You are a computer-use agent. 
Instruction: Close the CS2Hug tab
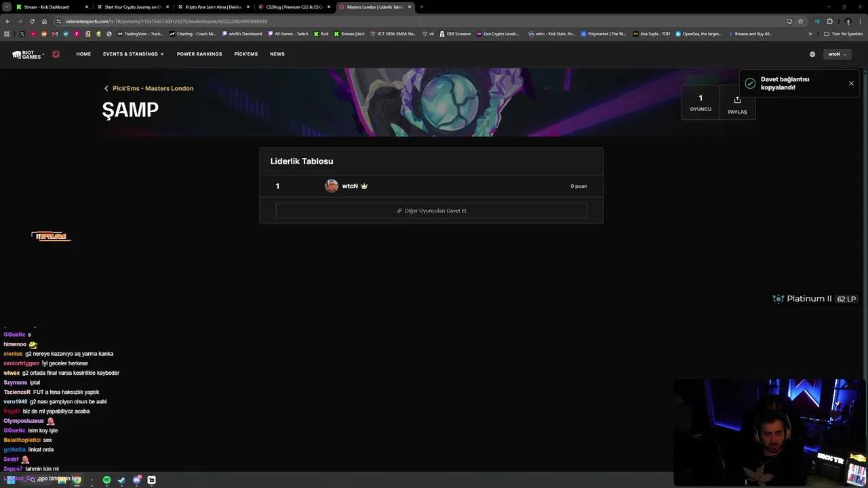329,7
